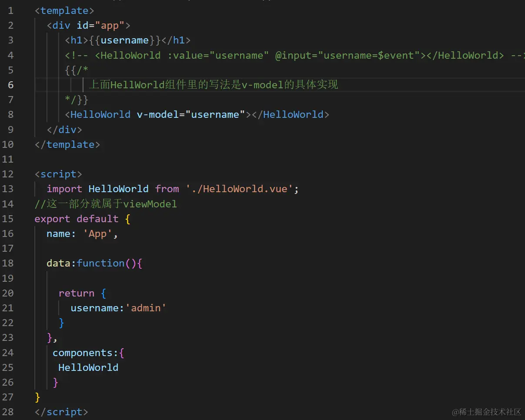Click the closing </HelloWorld> tag on line 8
Viewport: 525px width, 420px height.
pos(290,114)
